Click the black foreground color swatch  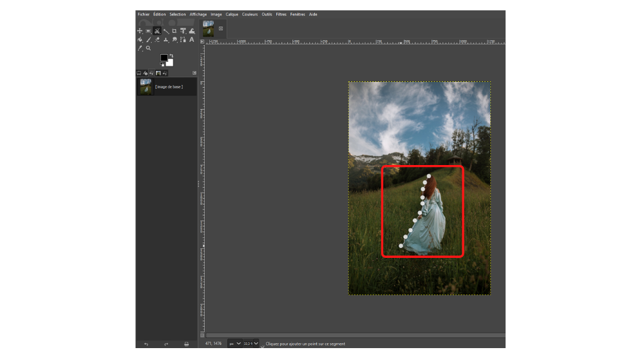coord(164,57)
